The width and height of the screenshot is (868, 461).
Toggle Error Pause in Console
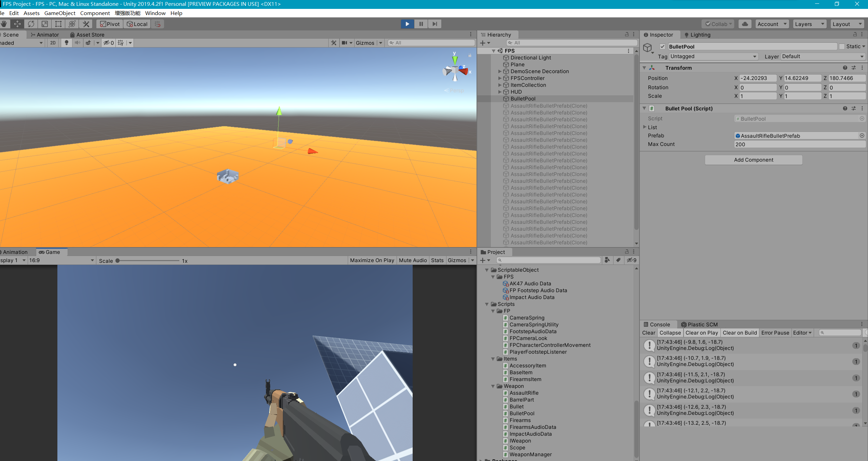775,333
